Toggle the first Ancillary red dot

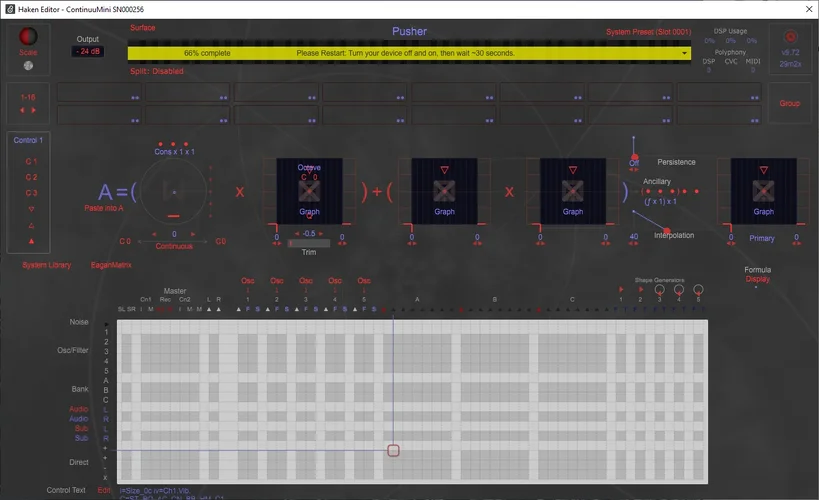648,191
